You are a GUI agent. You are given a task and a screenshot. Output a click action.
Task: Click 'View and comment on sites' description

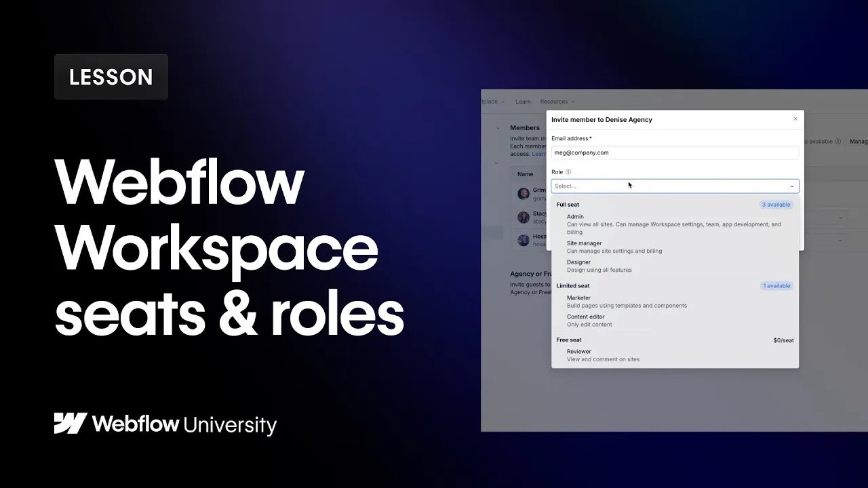point(603,359)
